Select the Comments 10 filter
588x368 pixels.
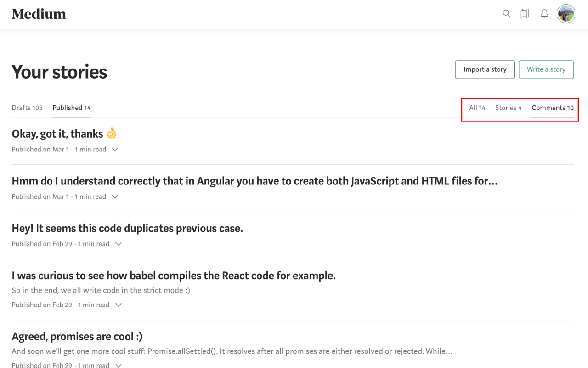point(553,108)
